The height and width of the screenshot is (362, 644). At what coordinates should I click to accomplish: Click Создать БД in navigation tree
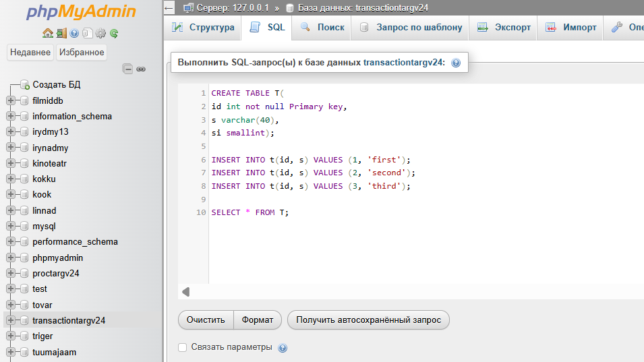coord(56,84)
